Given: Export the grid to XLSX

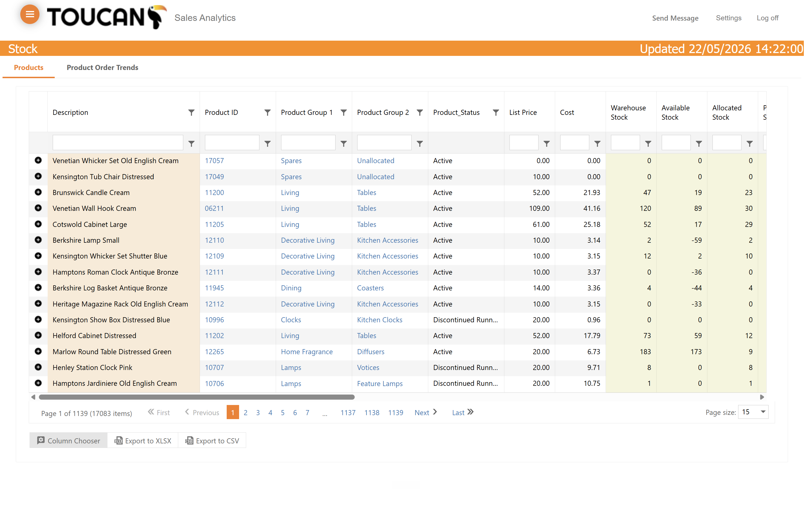Looking at the screenshot, I should (143, 441).
